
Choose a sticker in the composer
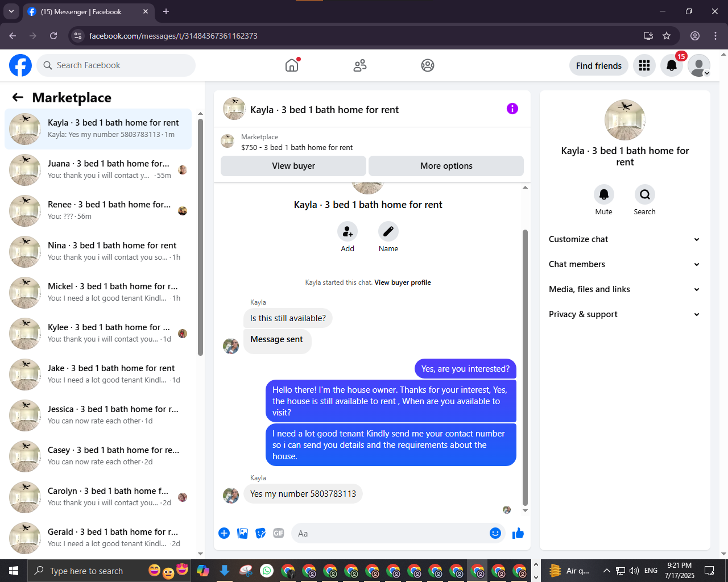click(260, 533)
